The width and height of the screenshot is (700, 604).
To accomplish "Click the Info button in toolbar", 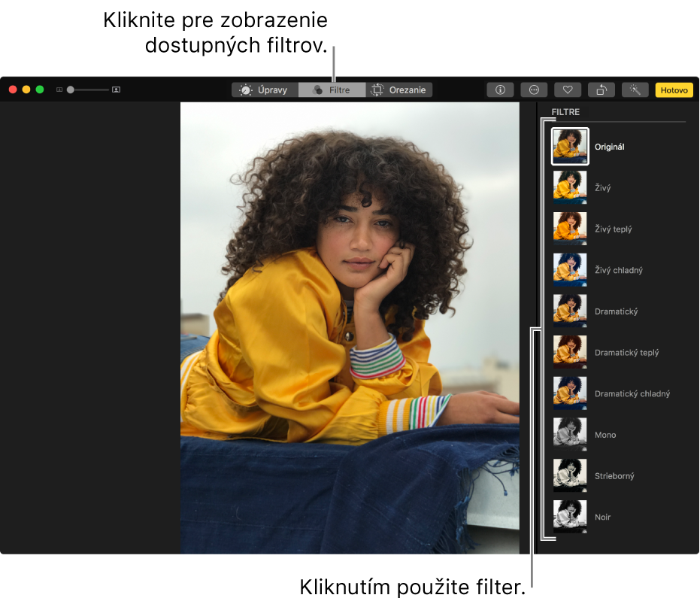I will click(x=500, y=90).
